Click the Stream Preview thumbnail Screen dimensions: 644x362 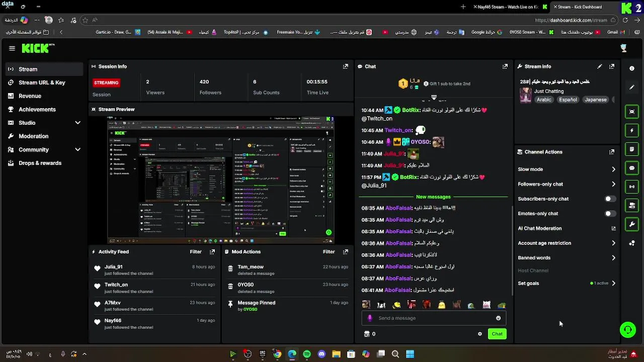click(x=221, y=179)
